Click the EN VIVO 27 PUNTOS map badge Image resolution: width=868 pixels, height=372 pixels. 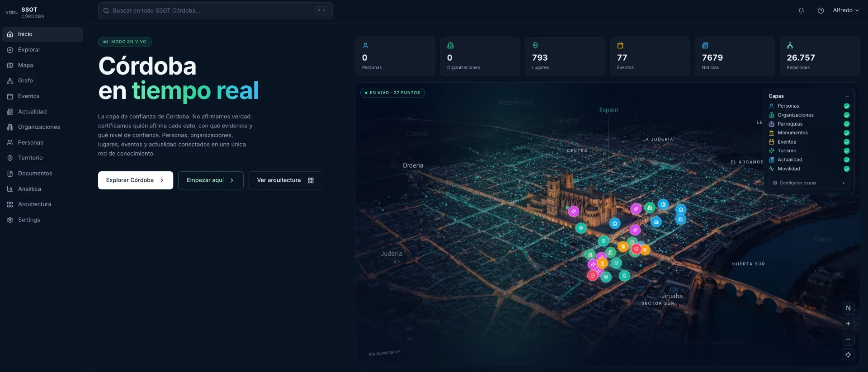click(392, 93)
